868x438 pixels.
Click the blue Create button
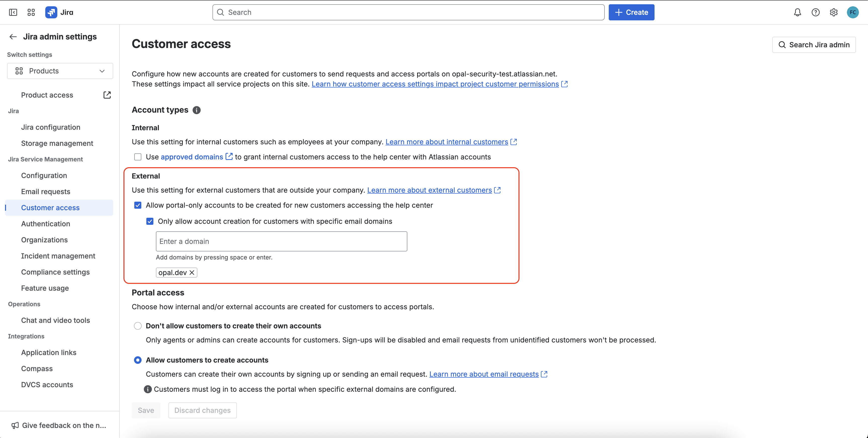[631, 13]
